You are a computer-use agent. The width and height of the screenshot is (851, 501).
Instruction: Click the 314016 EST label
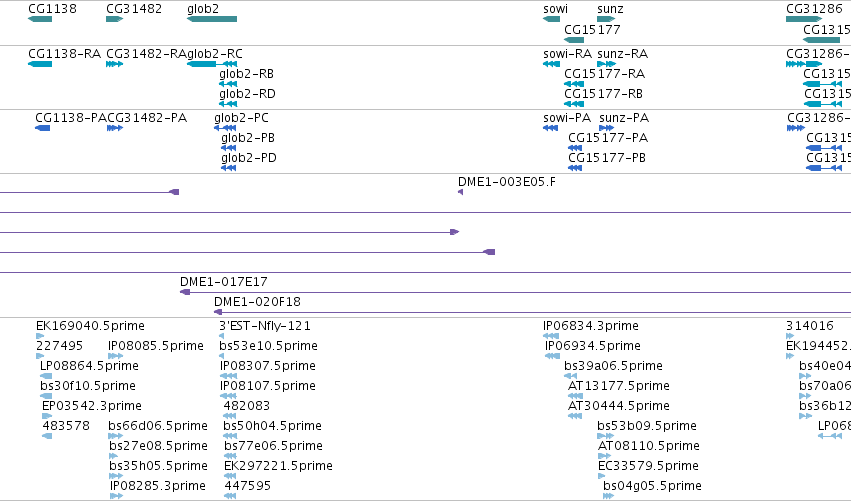click(810, 326)
